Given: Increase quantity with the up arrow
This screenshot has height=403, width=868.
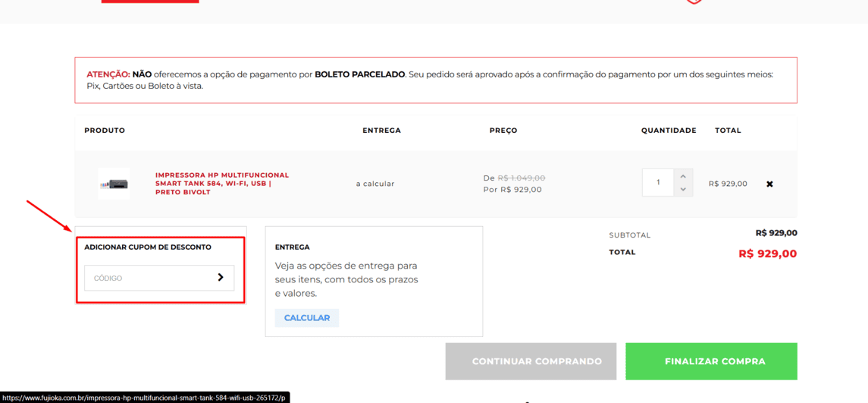Looking at the screenshot, I should coord(683,176).
